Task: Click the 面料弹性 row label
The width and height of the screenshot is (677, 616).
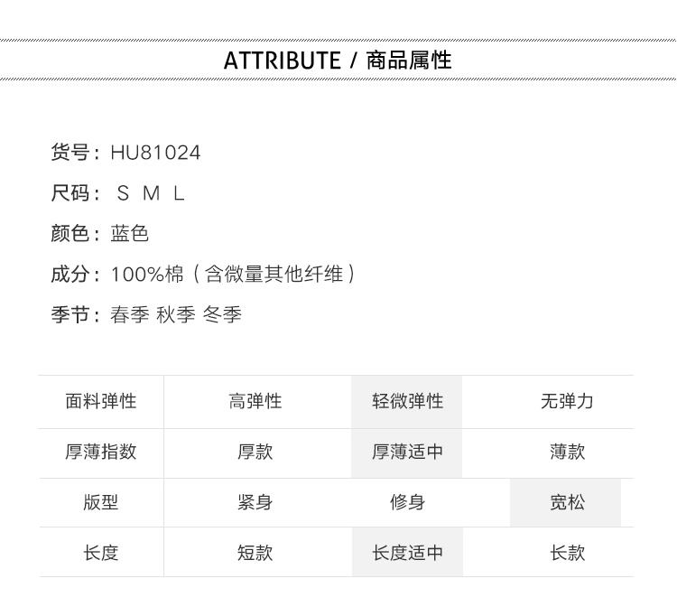Action: (101, 402)
